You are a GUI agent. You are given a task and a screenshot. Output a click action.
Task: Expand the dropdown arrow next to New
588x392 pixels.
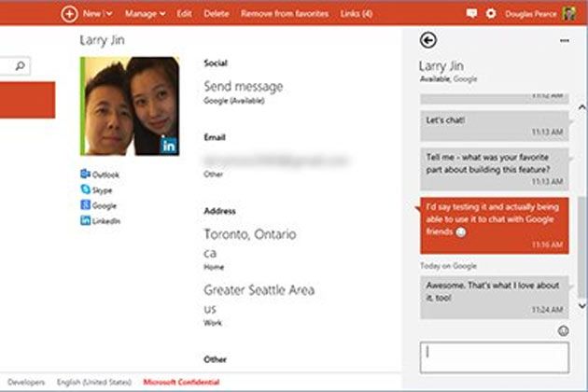click(109, 14)
